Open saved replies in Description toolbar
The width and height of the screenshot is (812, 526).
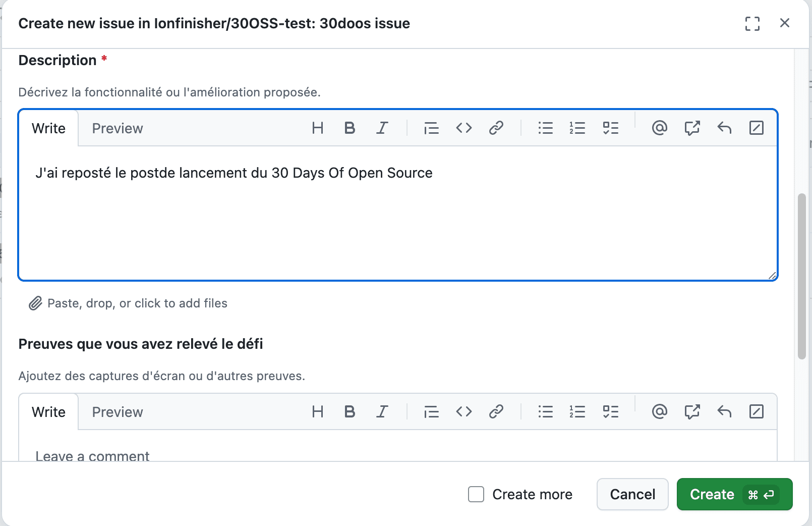724,128
